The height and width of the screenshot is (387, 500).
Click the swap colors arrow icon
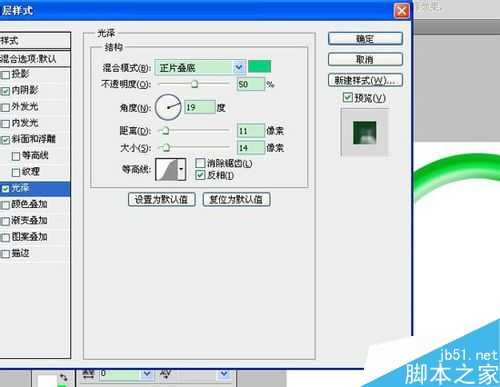[63, 377]
